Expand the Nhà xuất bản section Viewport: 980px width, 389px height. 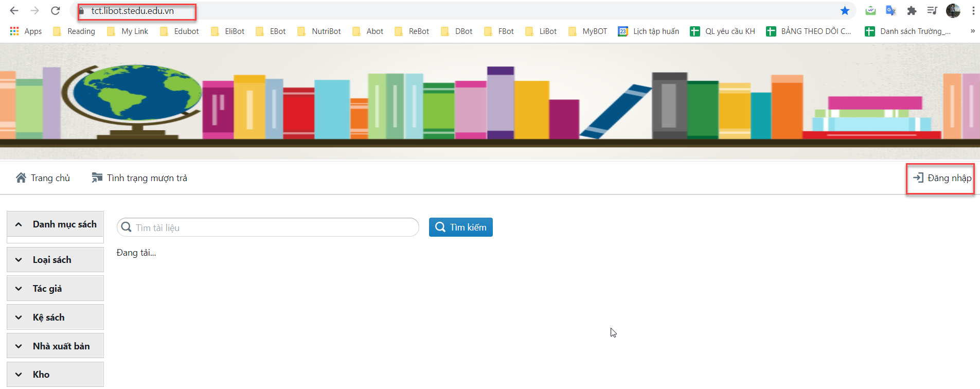55,346
